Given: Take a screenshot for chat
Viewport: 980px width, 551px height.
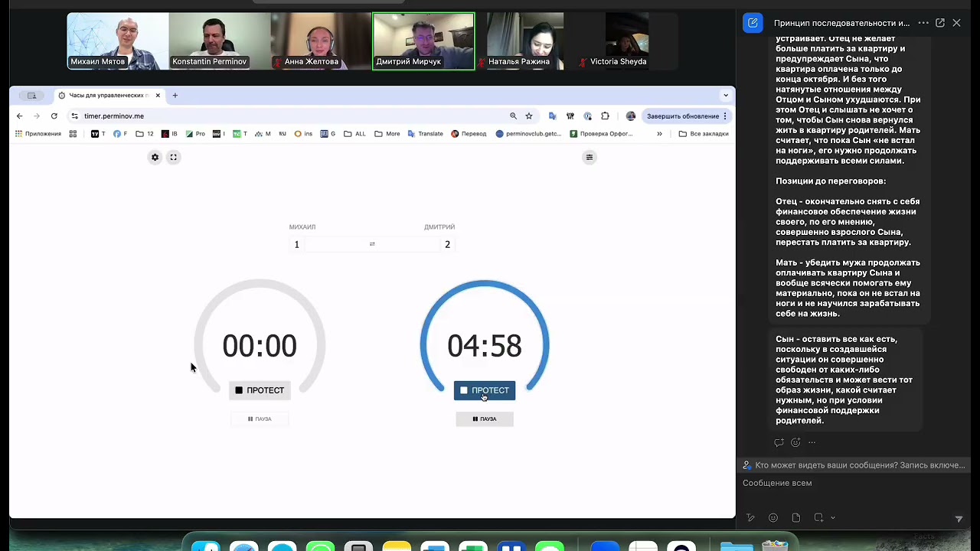Looking at the screenshot, I should 818,518.
